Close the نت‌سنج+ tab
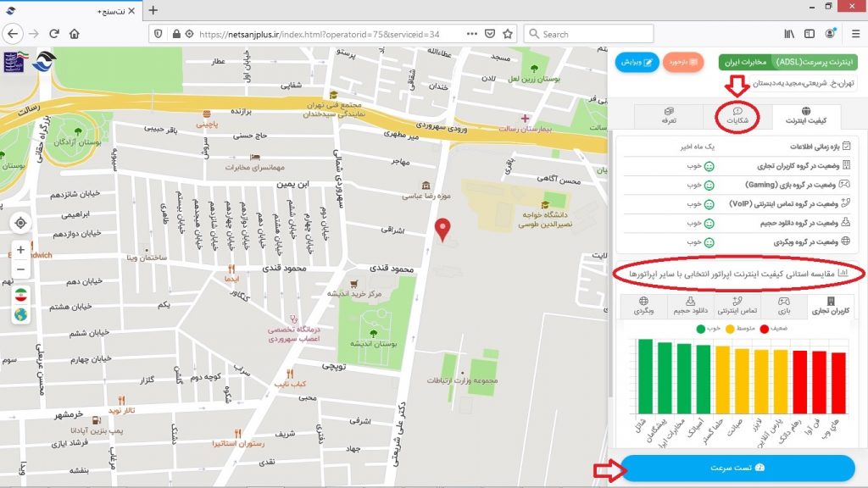The height and width of the screenshot is (488, 868). 131,10
